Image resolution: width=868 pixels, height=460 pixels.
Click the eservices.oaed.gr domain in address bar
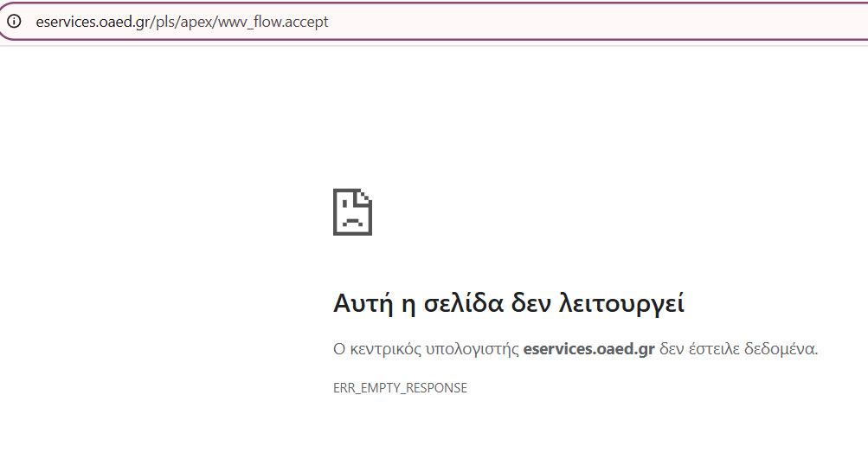point(93,22)
